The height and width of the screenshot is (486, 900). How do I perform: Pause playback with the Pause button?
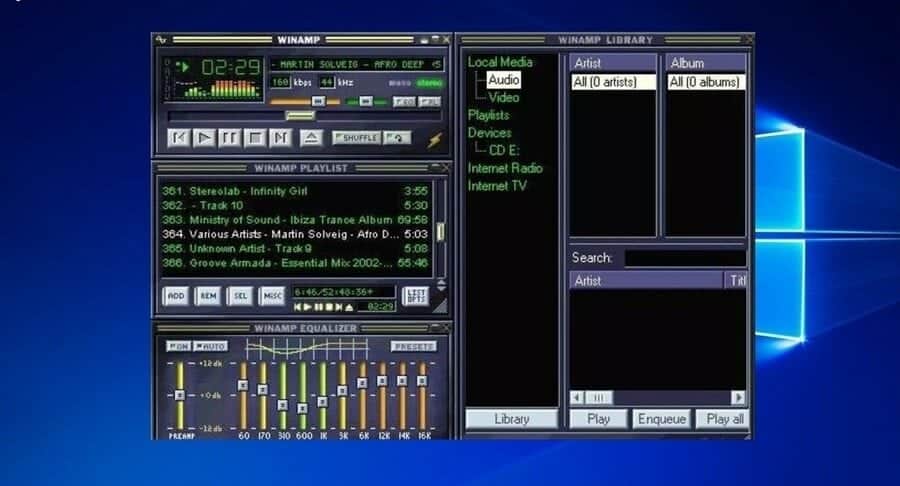tap(230, 138)
